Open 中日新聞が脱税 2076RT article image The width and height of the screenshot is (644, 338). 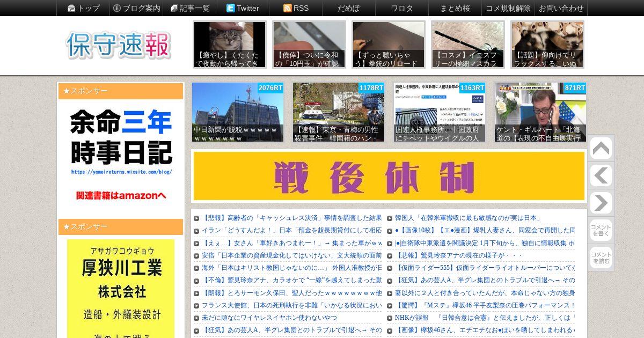pos(238,112)
